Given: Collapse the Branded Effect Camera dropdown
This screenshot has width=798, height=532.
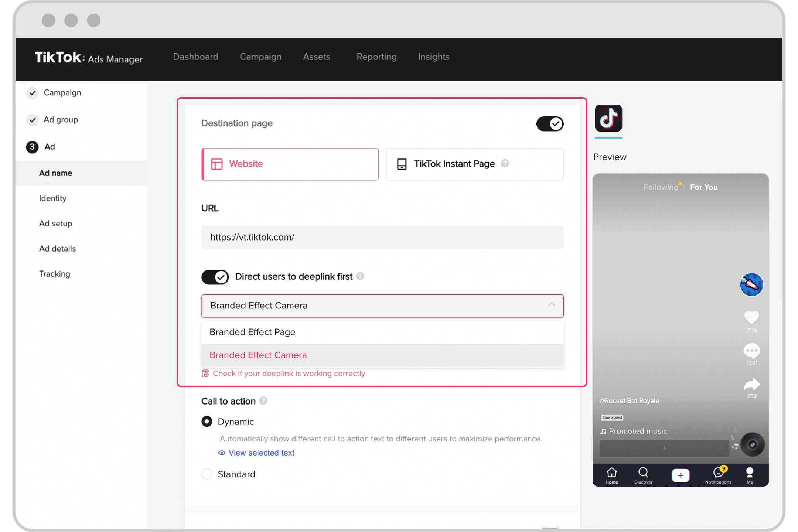Looking at the screenshot, I should [x=382, y=306].
